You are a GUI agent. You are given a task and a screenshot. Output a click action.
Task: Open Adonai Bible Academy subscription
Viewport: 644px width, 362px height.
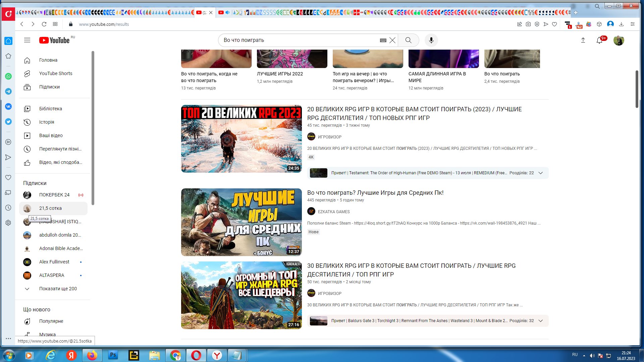pos(53,248)
